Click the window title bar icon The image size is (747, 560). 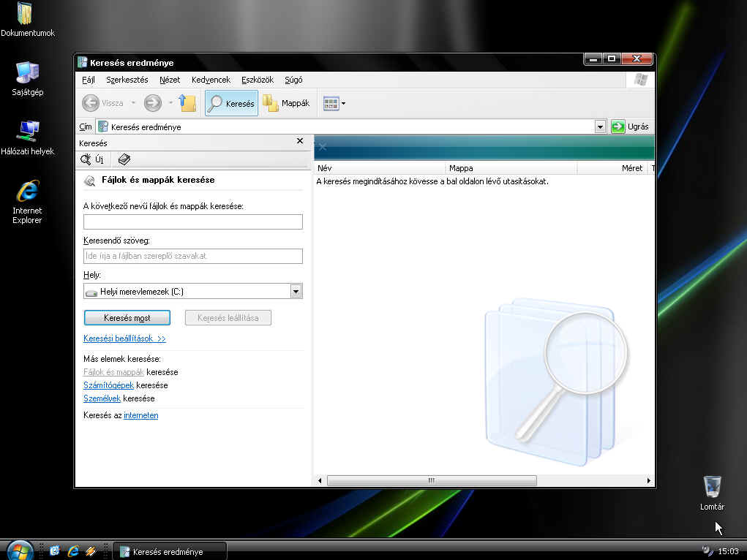click(x=83, y=62)
